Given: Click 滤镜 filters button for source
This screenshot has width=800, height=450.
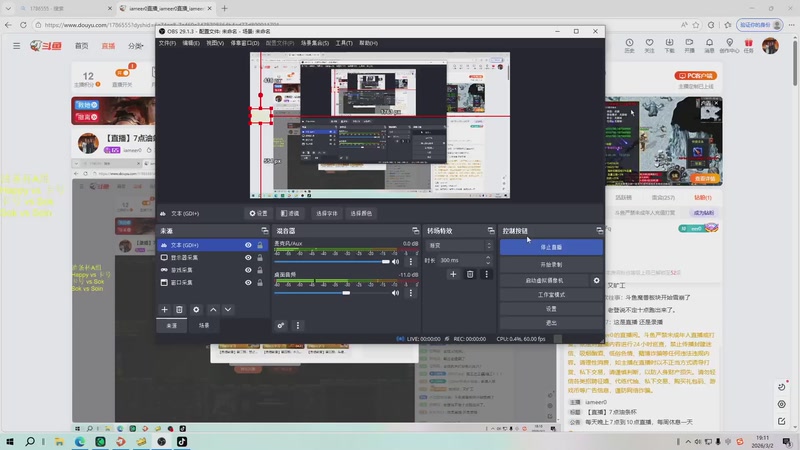Looking at the screenshot, I should 290,213.
